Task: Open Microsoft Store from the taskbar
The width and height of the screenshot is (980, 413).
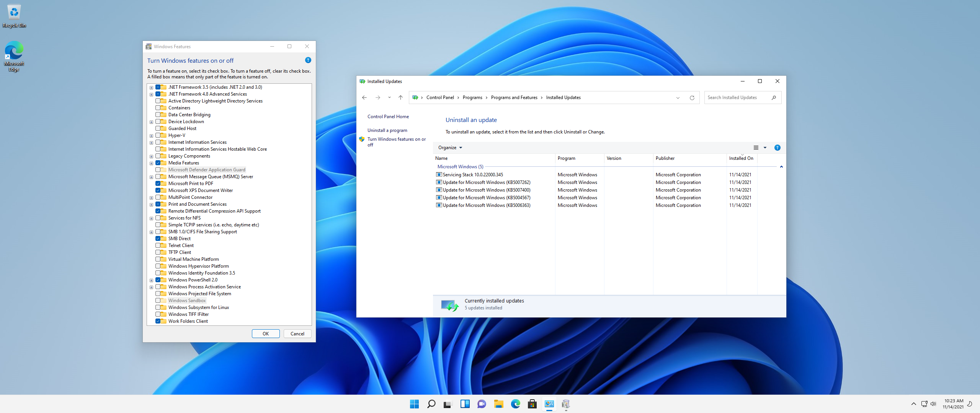Action: (532, 404)
